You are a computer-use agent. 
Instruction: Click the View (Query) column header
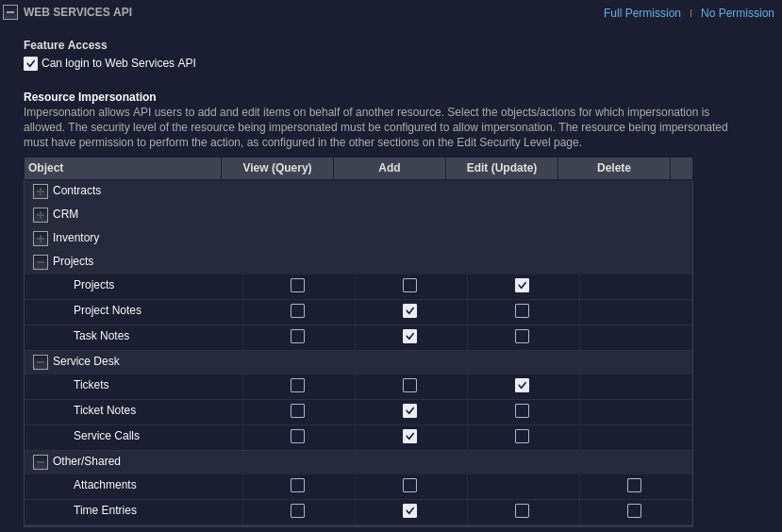pos(277,168)
